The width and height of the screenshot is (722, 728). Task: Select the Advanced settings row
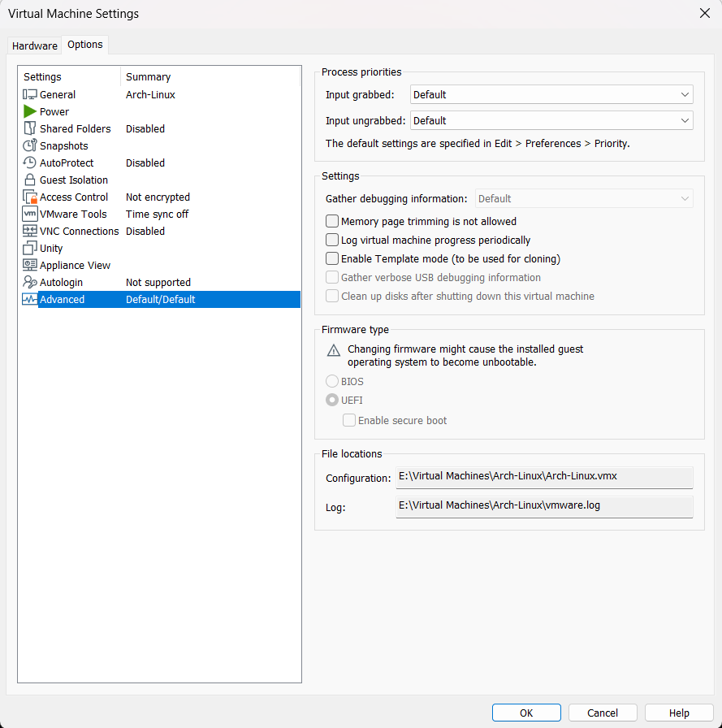click(x=159, y=300)
